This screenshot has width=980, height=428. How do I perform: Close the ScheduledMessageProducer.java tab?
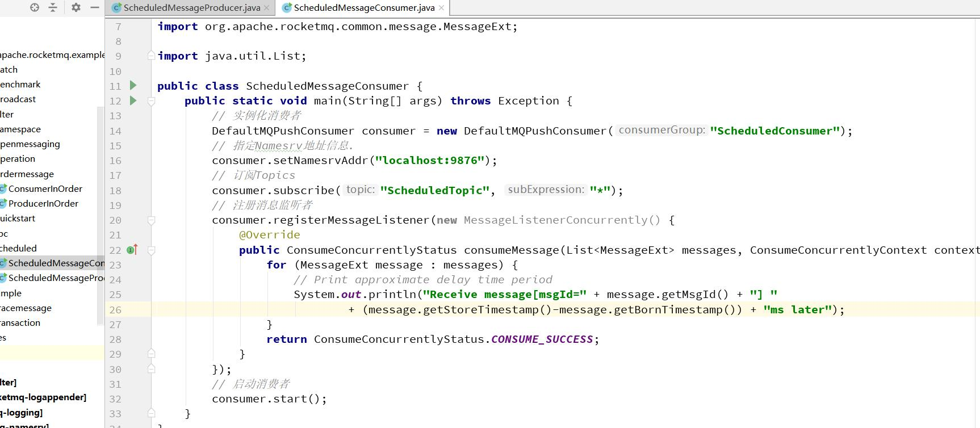click(267, 8)
